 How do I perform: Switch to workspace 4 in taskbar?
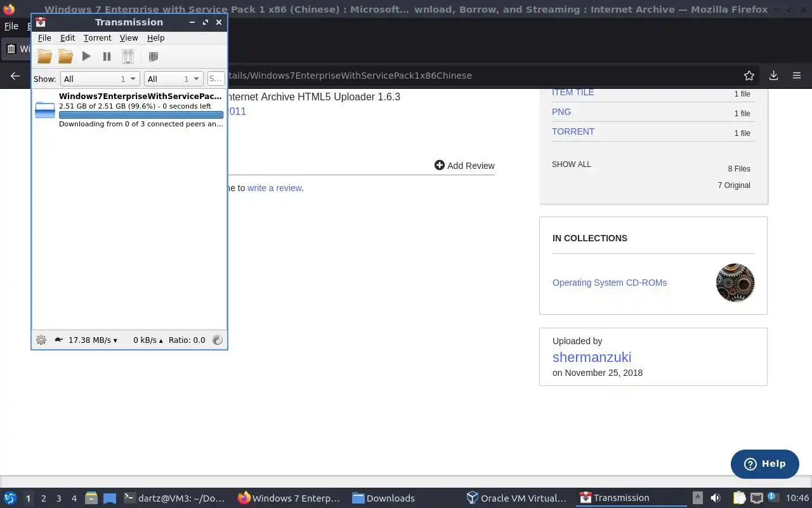point(74,498)
